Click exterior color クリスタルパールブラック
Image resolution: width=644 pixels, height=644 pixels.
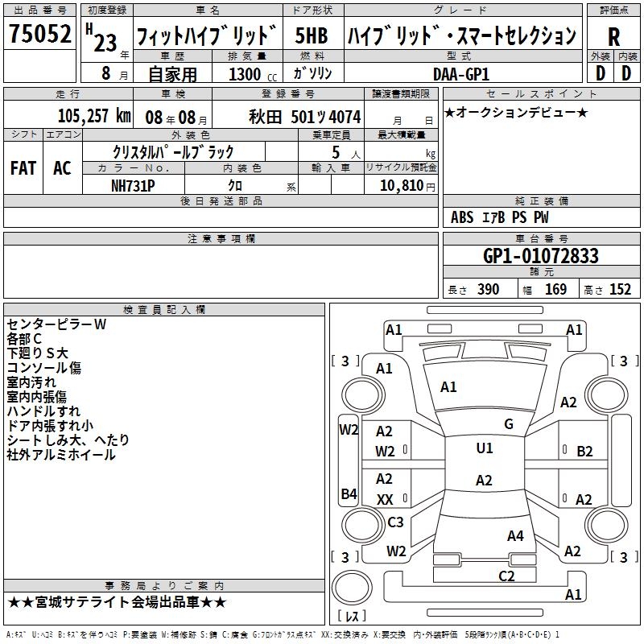tap(173, 152)
